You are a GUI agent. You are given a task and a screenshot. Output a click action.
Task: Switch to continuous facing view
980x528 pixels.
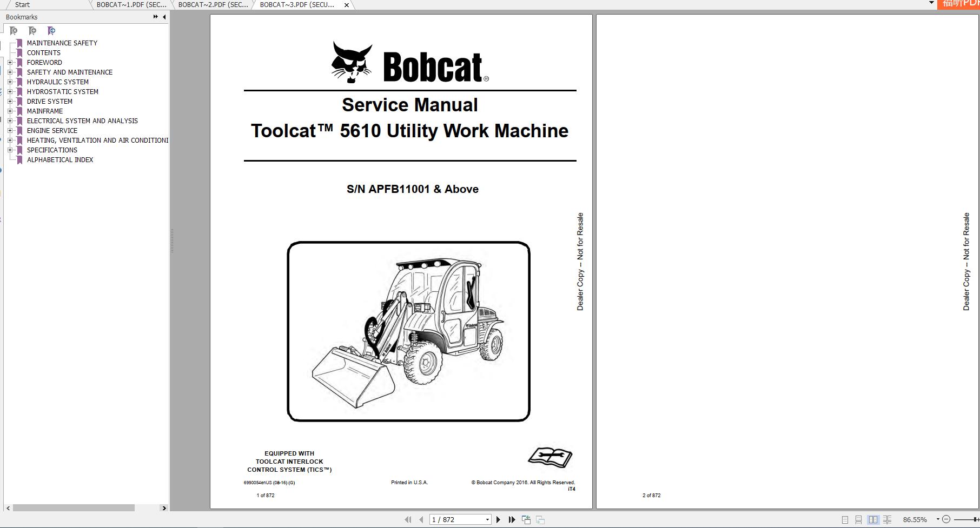[x=887, y=519]
